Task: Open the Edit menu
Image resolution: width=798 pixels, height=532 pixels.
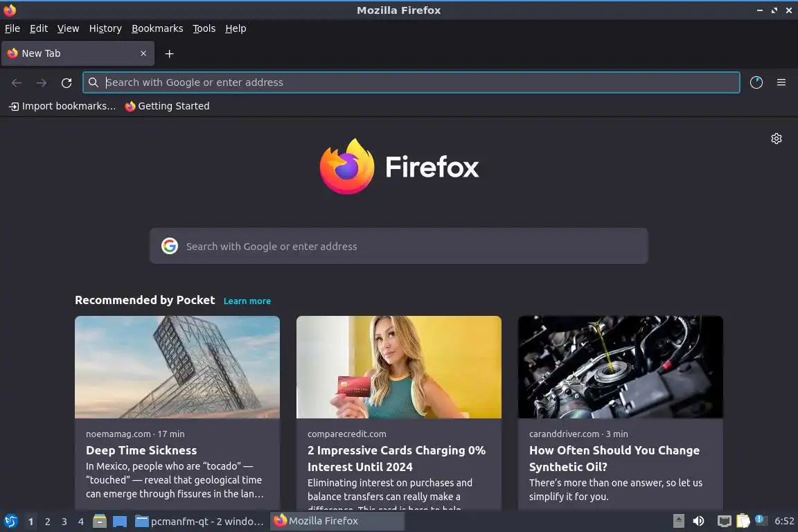Action: [39, 28]
